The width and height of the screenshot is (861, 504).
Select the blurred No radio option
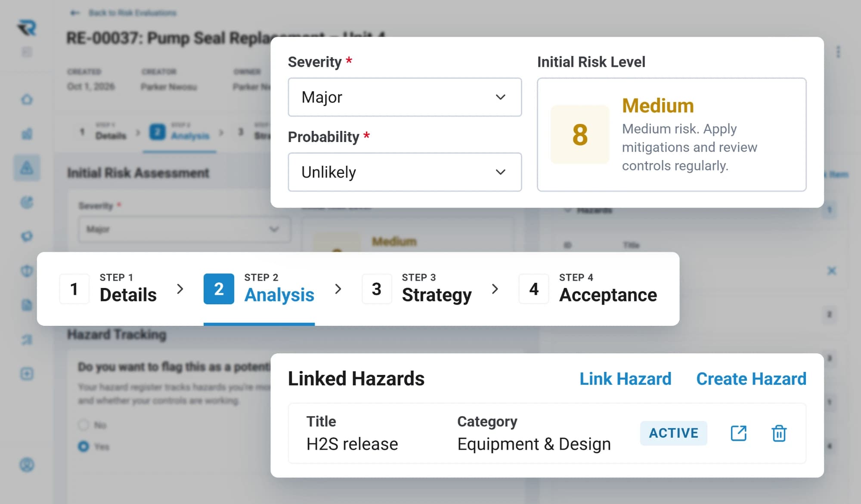coord(83,425)
